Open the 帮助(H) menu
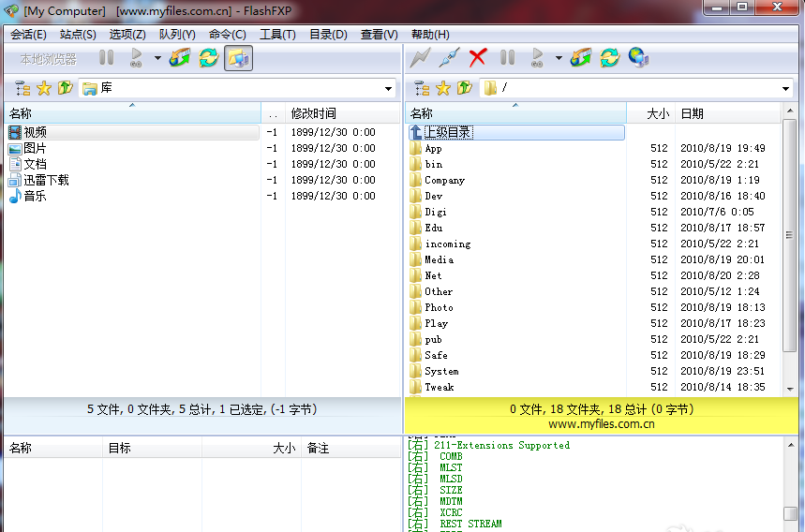This screenshot has height=532, width=805. coord(430,35)
